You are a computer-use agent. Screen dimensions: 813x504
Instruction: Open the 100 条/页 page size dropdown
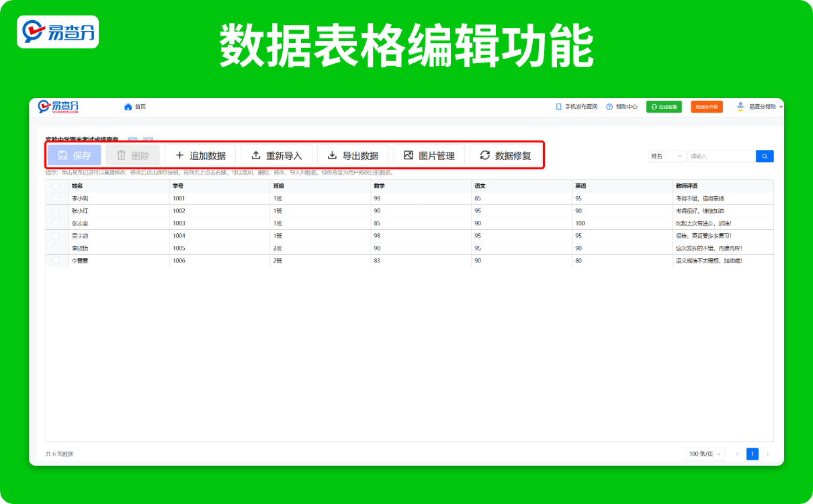tap(705, 454)
